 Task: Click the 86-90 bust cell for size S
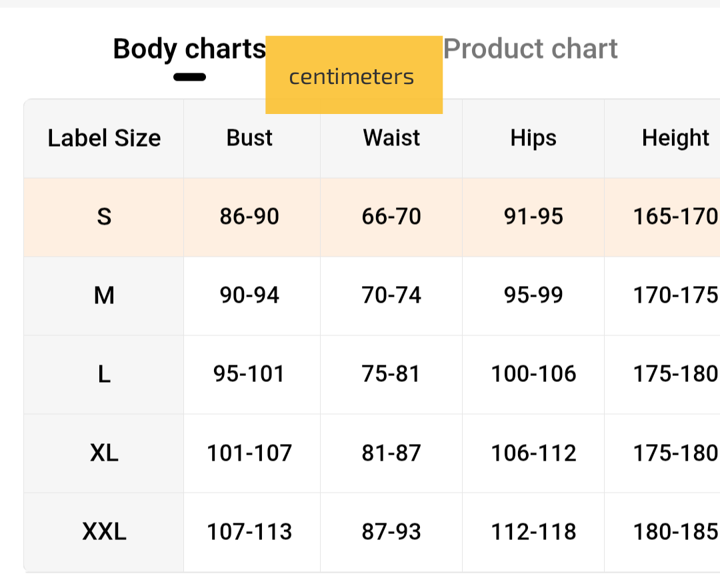[x=250, y=217]
